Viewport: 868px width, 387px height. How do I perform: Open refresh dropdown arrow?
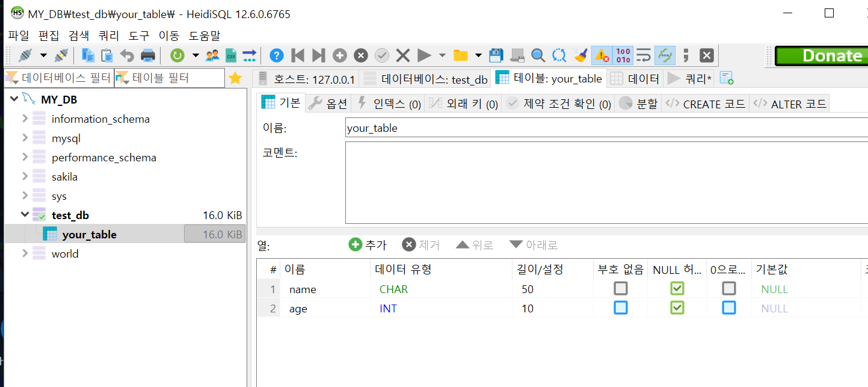[x=195, y=56]
